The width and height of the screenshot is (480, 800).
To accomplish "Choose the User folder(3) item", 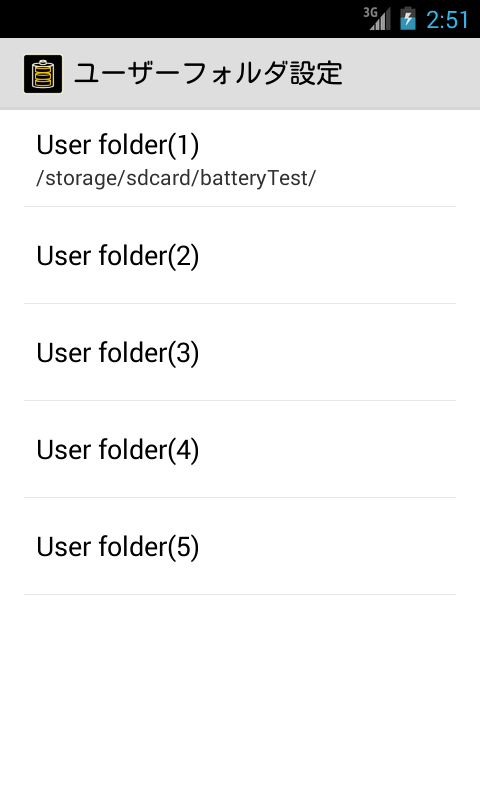I will point(240,352).
